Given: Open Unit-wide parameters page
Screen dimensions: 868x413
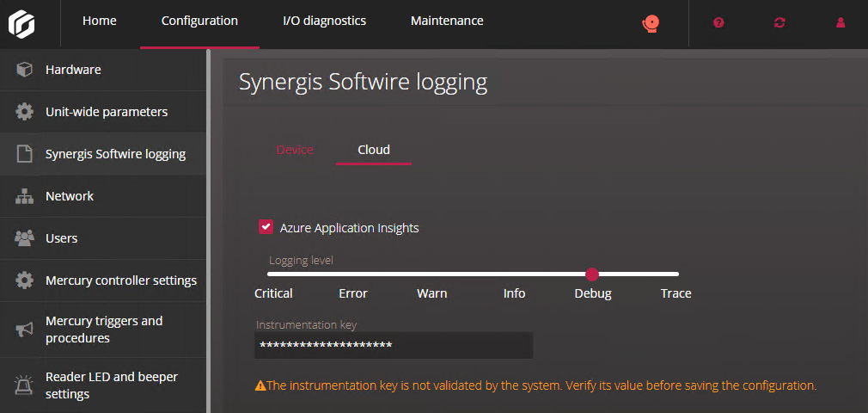Looking at the screenshot, I should [x=103, y=112].
